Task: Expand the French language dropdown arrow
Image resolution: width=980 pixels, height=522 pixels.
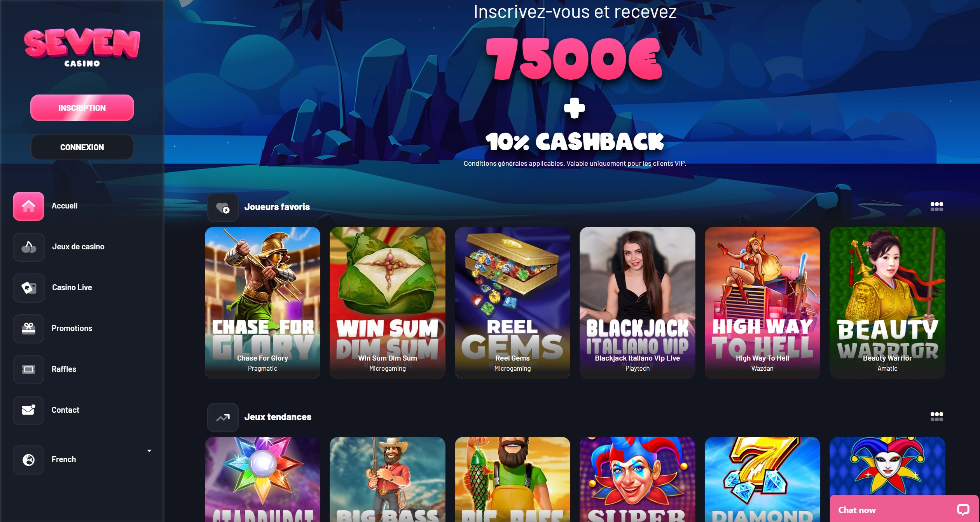Action: tap(149, 450)
